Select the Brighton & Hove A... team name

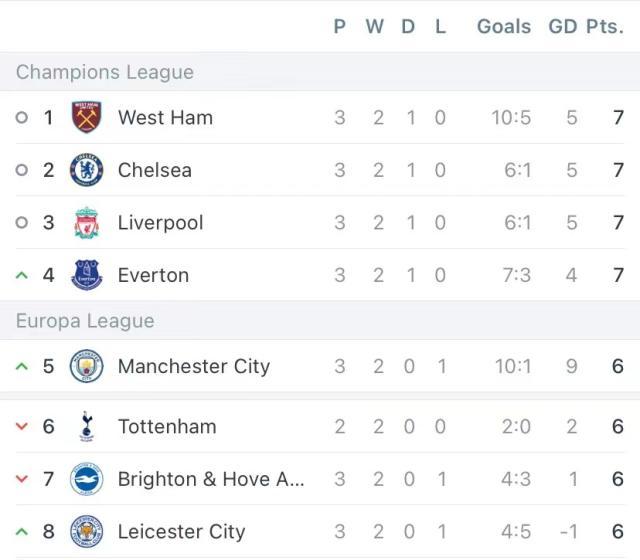[x=211, y=479]
